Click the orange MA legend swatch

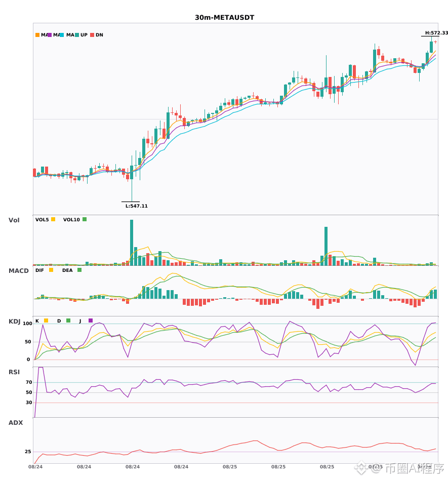37,35
